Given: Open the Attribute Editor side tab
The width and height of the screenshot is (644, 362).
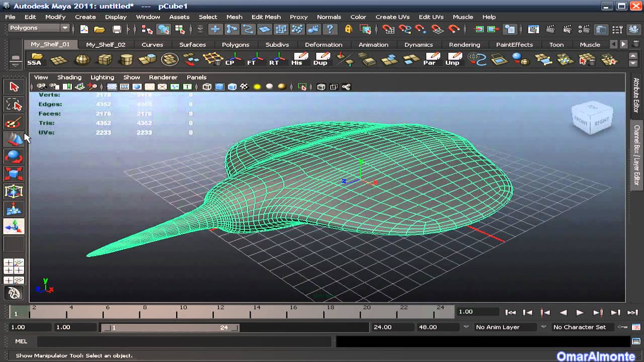Looking at the screenshot, I should [636, 95].
